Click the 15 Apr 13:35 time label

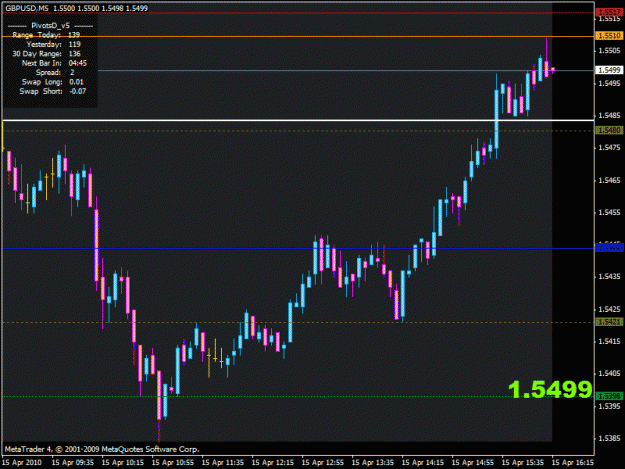[373, 462]
